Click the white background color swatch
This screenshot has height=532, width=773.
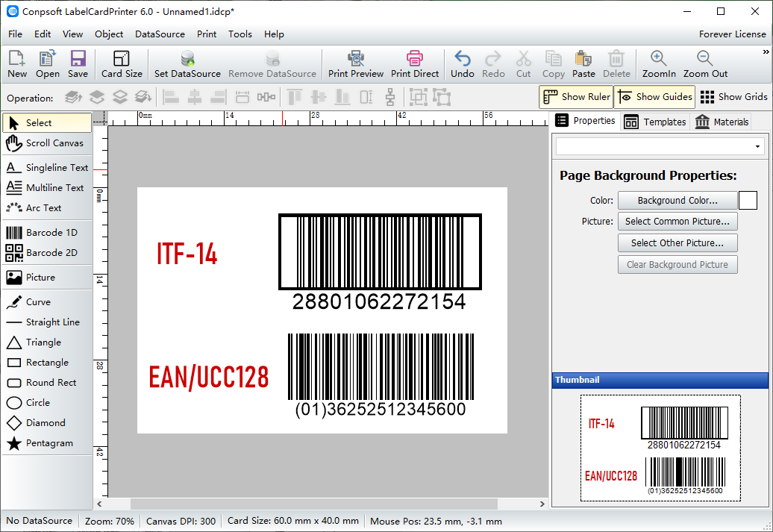coord(748,201)
